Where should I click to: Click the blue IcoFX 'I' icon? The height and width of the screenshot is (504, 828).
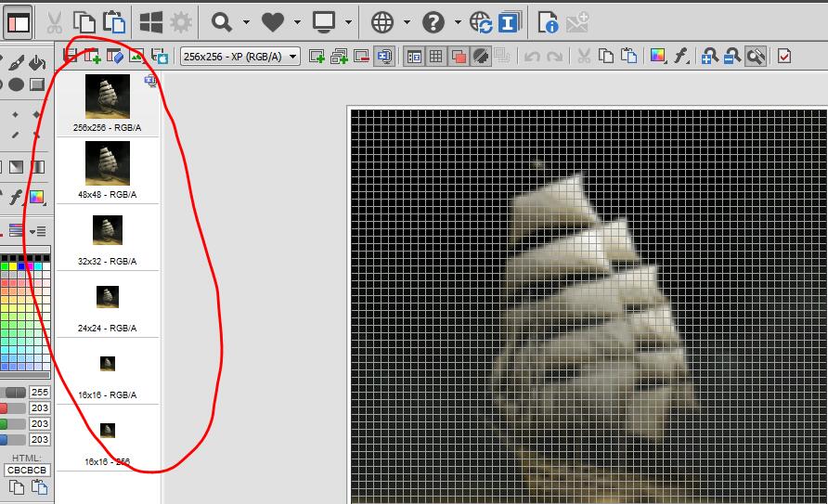(x=509, y=22)
